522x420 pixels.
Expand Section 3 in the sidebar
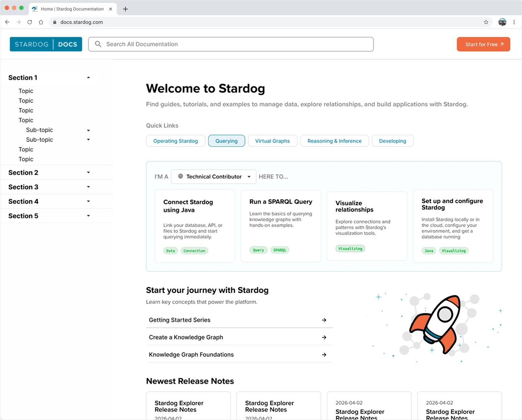point(88,187)
